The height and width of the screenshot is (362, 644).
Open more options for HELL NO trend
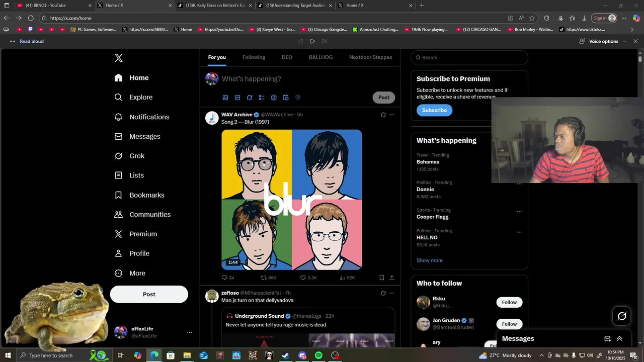(519, 232)
